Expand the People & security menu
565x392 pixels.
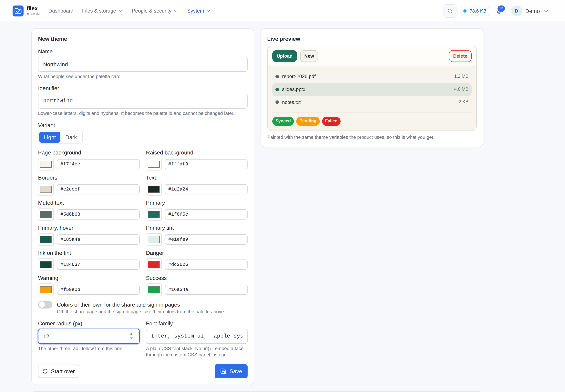coord(154,11)
